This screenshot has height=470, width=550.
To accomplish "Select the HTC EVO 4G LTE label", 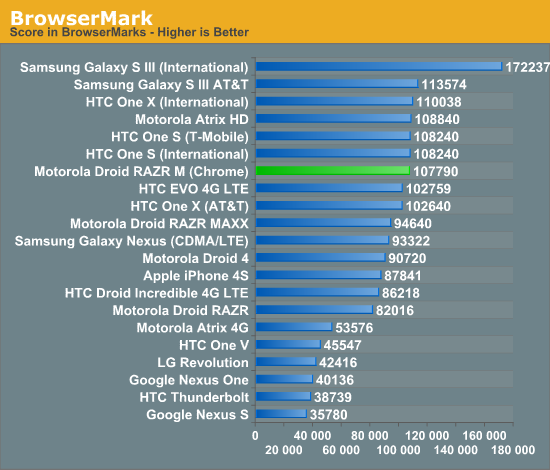I will tap(194, 189).
